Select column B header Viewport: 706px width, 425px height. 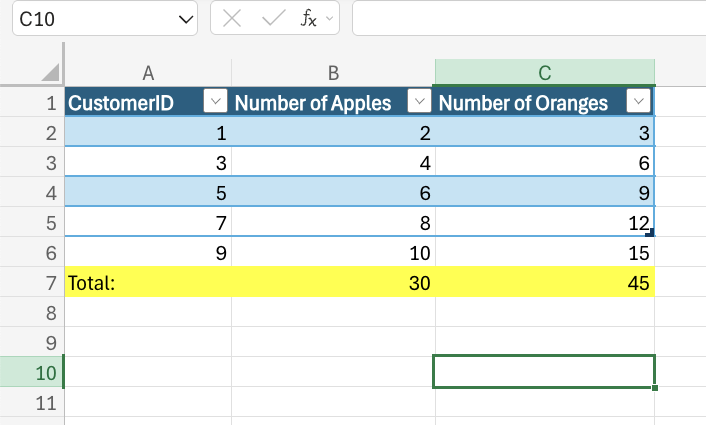(333, 72)
